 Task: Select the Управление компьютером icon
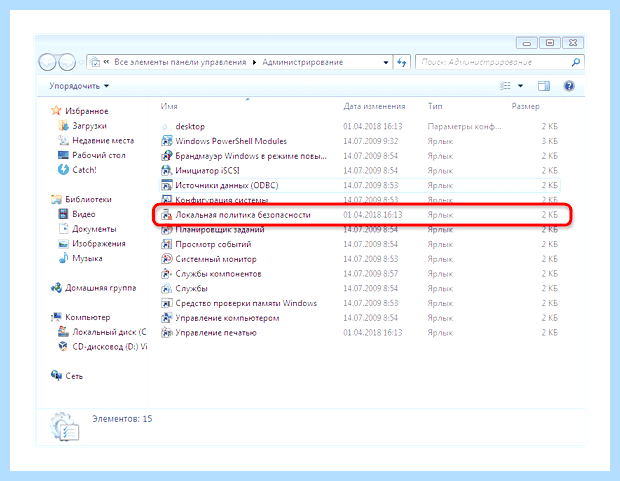coord(166,318)
